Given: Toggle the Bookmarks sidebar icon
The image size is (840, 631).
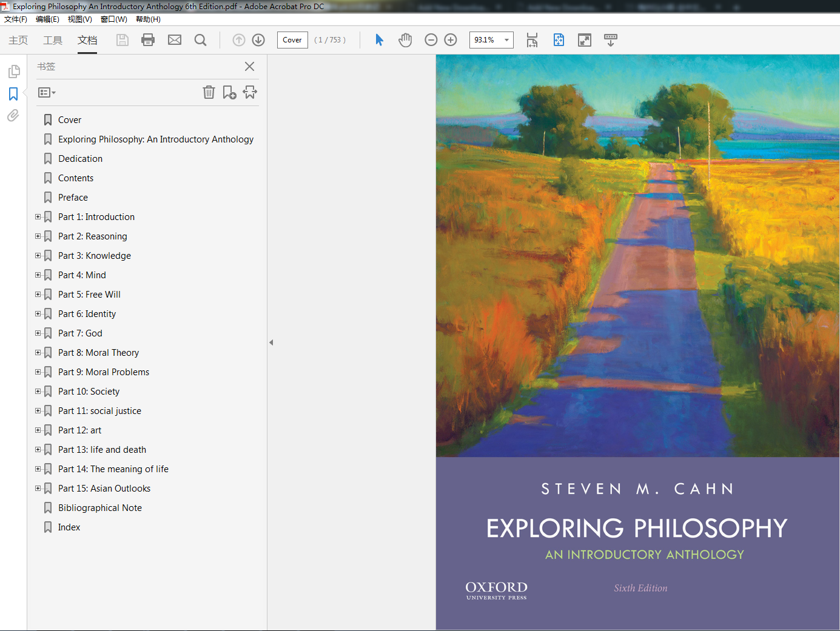Looking at the screenshot, I should pos(13,94).
